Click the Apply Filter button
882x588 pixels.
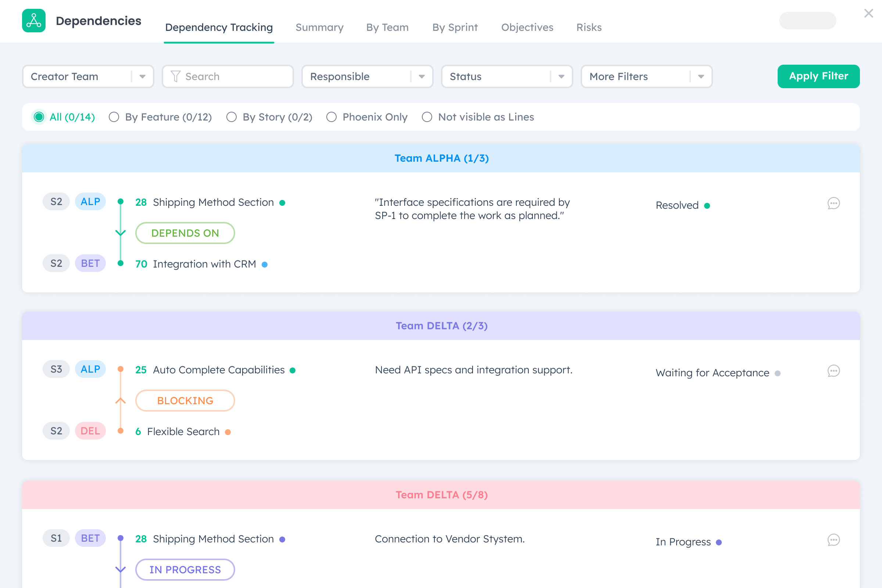[818, 76]
